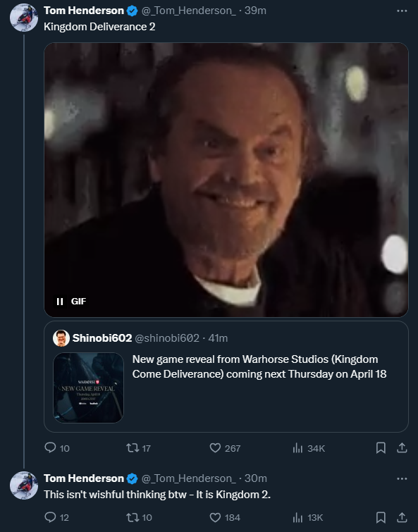This screenshot has width=418, height=532.
Task: View analytics showing 34K views
Action: pyautogui.click(x=297, y=448)
